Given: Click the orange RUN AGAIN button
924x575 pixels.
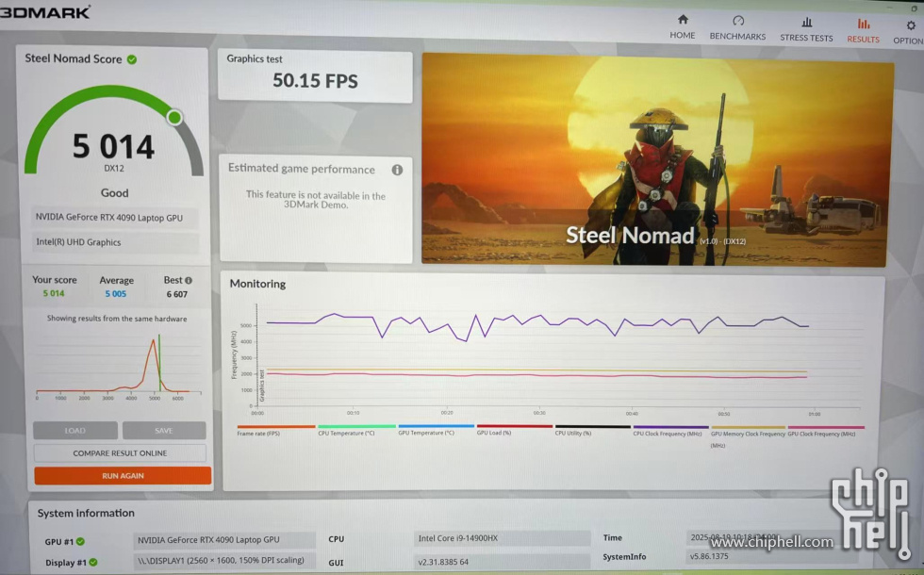Looking at the screenshot, I should pyautogui.click(x=123, y=475).
